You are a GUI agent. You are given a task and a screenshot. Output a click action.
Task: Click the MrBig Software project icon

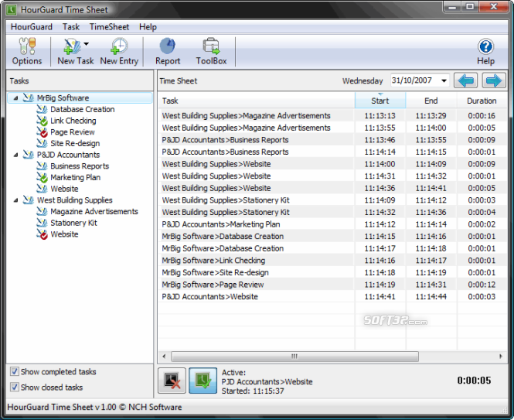(28, 97)
